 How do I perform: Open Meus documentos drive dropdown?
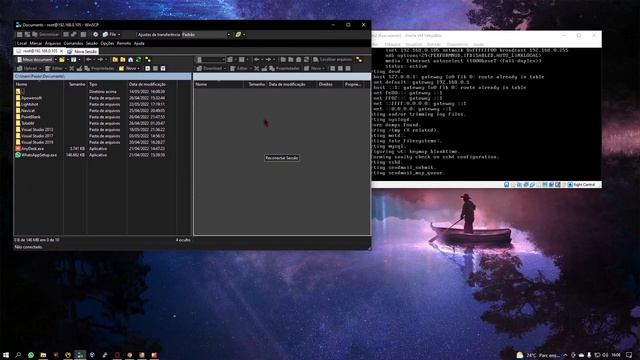point(36,60)
